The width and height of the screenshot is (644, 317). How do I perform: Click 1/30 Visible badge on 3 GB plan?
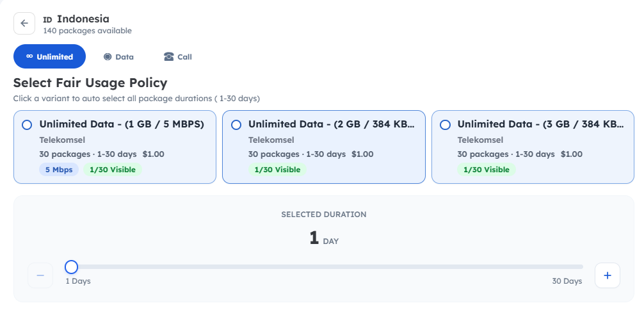pos(486,170)
